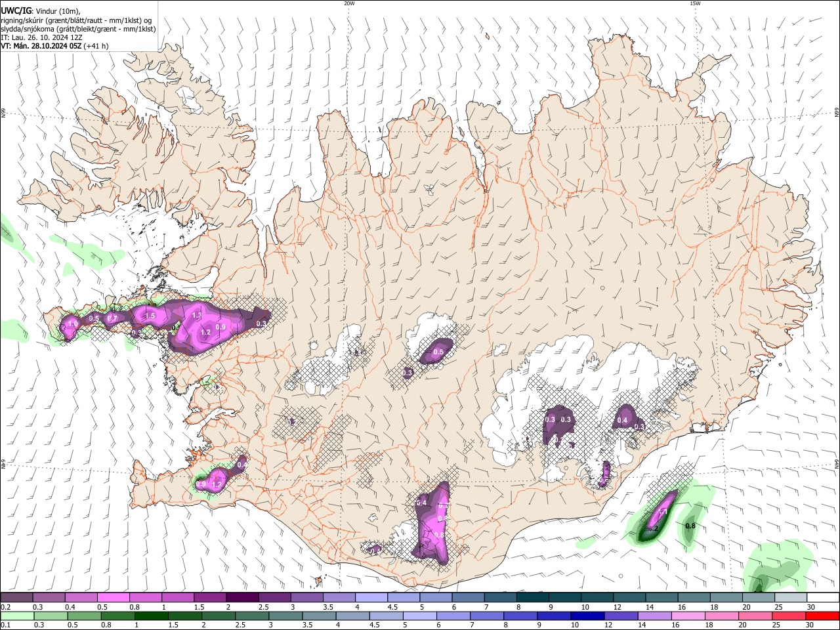Viewport: 840px width, 630px height.
Task: Click the 0.5 value on Hofsjökull glacier
Action: pos(438,352)
